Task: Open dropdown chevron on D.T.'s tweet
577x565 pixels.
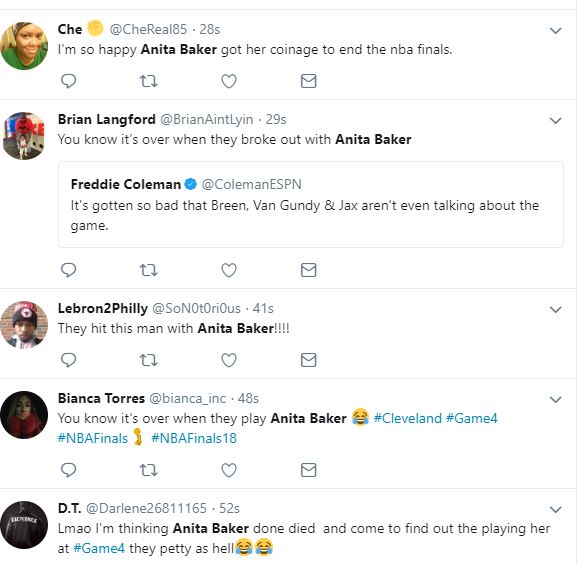Action: pos(555,509)
